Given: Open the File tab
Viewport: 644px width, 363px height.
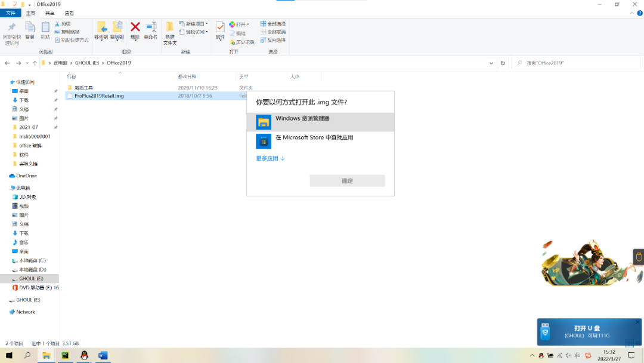Looking at the screenshot, I should [x=10, y=13].
